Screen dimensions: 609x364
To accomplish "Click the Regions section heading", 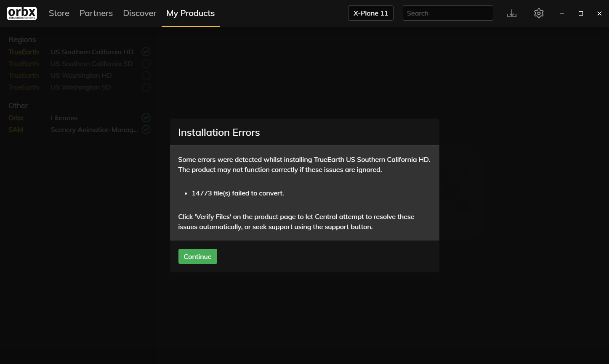I will [22, 40].
